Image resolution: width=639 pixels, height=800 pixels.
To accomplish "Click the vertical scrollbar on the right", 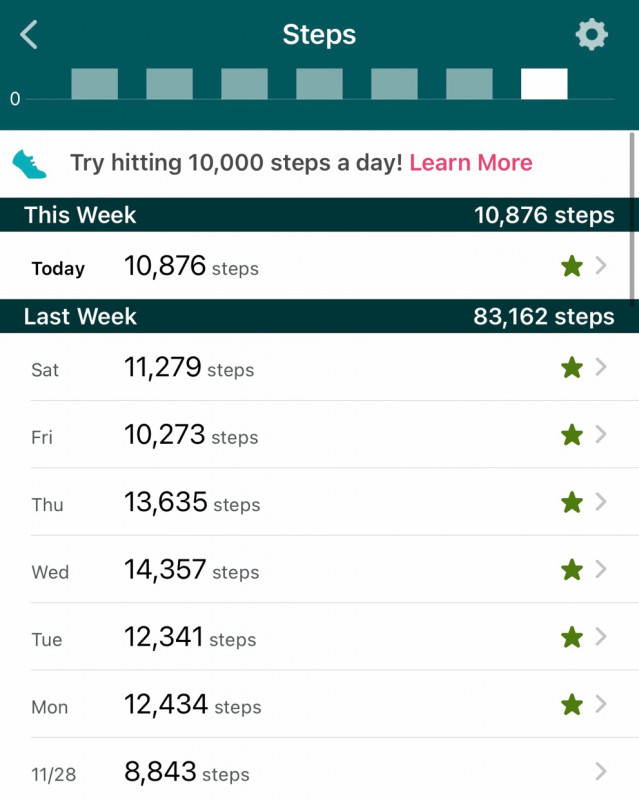I will pos(633,215).
